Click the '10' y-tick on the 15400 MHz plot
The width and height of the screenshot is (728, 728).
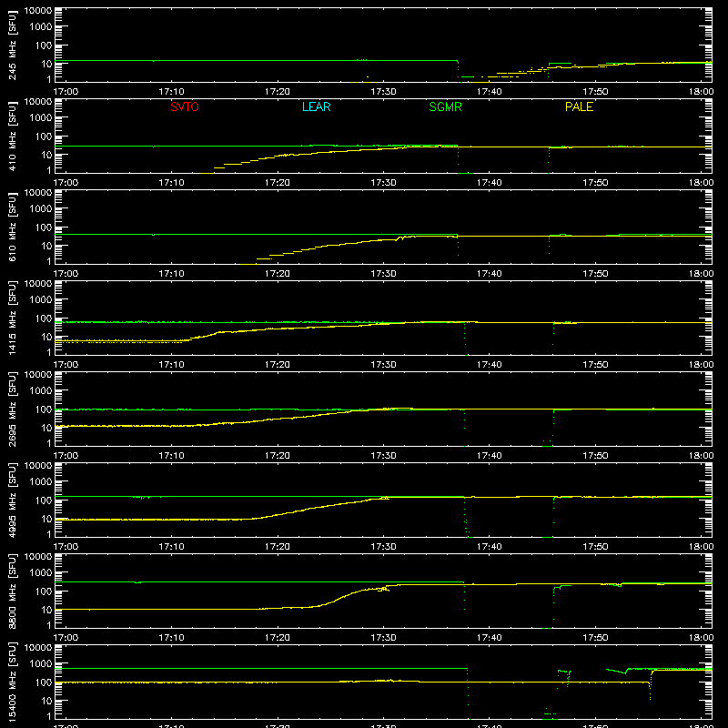(46, 701)
